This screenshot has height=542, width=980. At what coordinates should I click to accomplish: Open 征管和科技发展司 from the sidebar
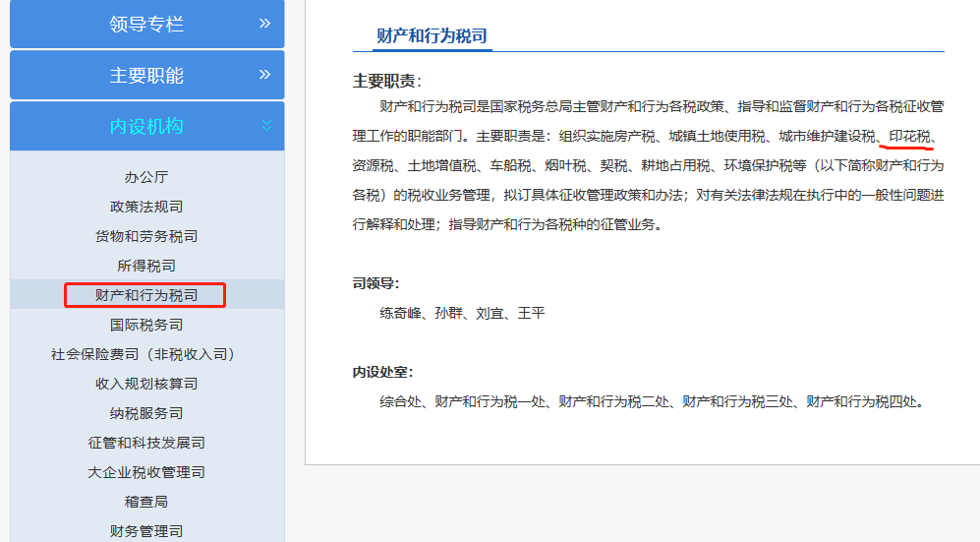click(x=146, y=443)
